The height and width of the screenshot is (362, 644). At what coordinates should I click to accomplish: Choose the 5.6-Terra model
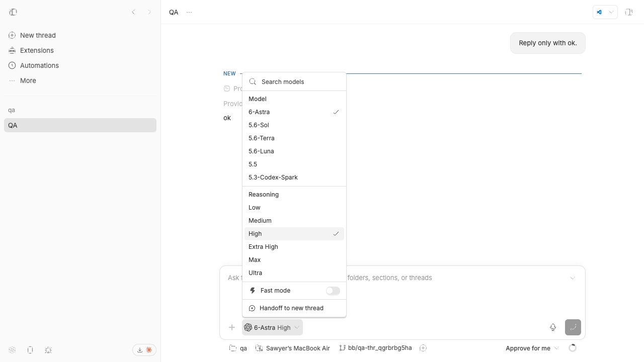(294, 138)
